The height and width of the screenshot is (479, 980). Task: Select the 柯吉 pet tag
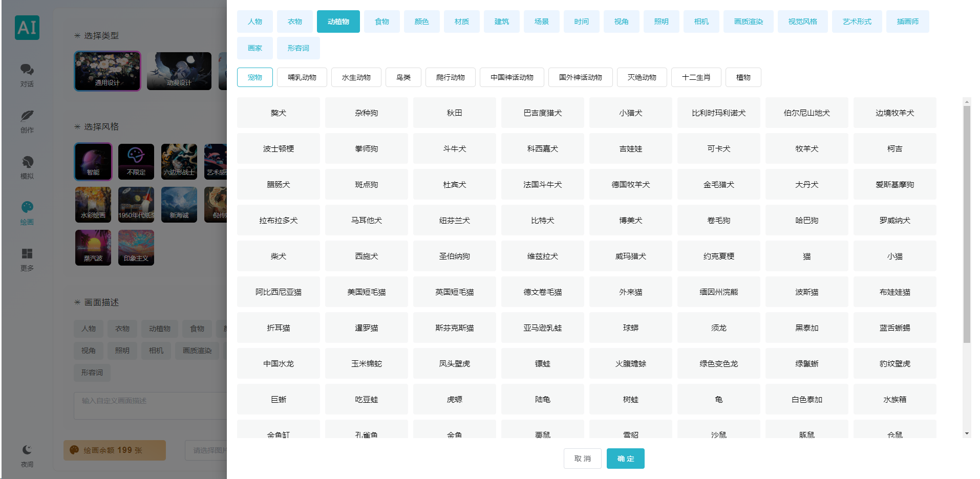pyautogui.click(x=894, y=148)
